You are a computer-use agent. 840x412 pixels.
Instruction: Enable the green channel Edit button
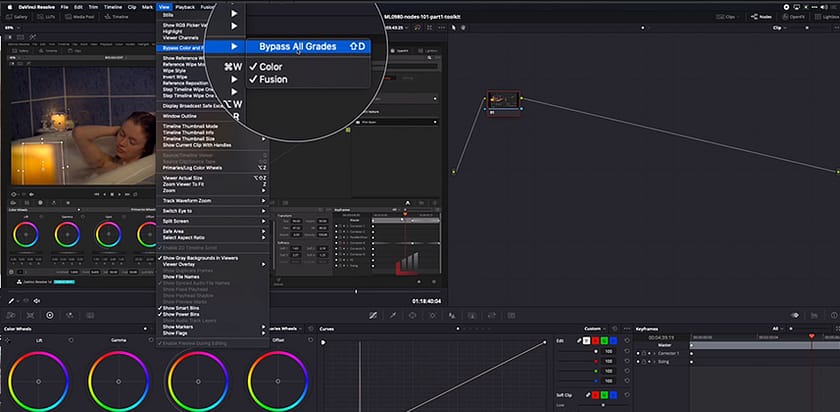point(604,341)
